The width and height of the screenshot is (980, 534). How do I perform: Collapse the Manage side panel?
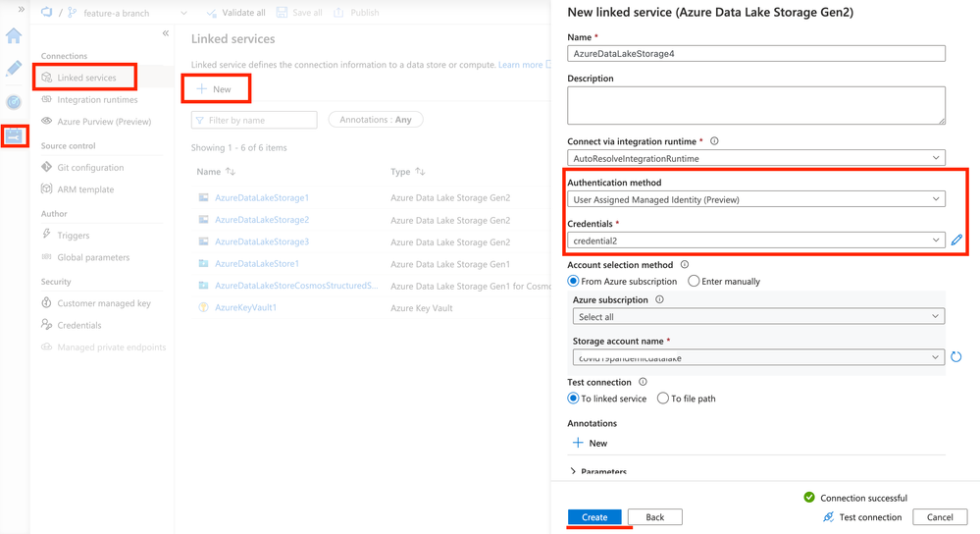tap(166, 33)
